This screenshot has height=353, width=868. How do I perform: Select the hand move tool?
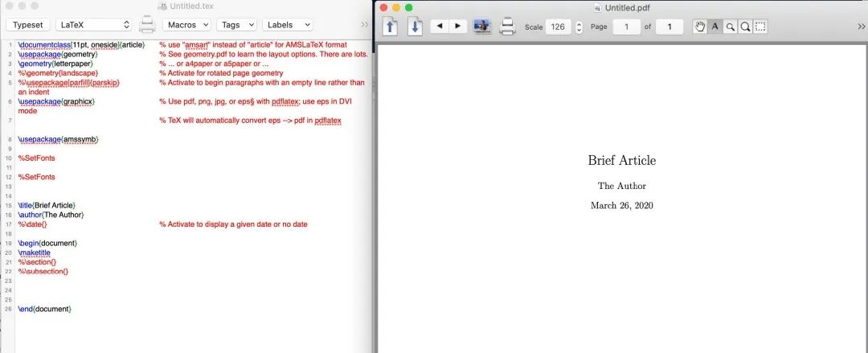[x=700, y=27]
